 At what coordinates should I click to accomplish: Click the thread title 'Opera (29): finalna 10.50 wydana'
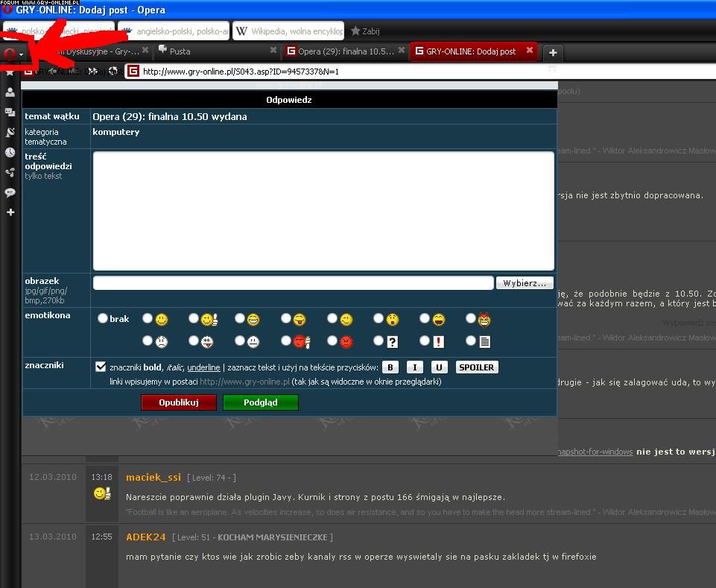pyautogui.click(x=170, y=116)
